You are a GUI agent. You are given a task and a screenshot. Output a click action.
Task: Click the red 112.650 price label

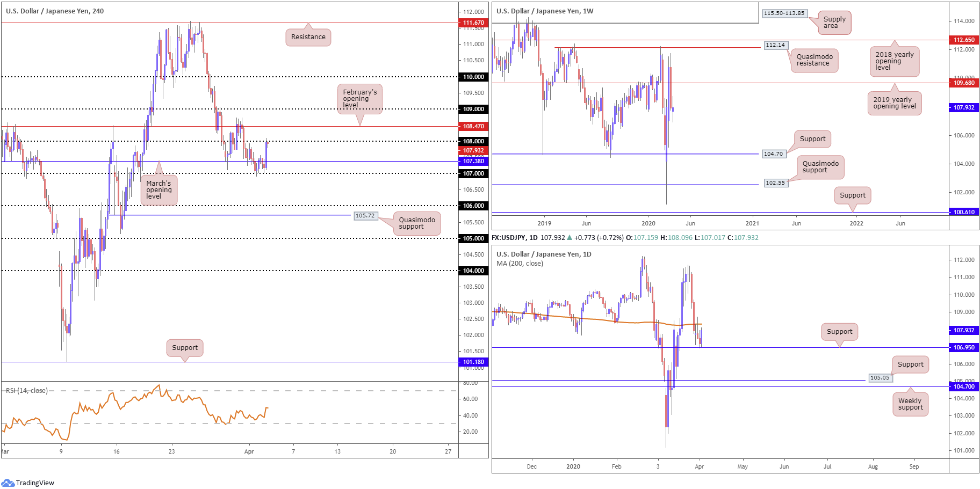[x=964, y=40]
